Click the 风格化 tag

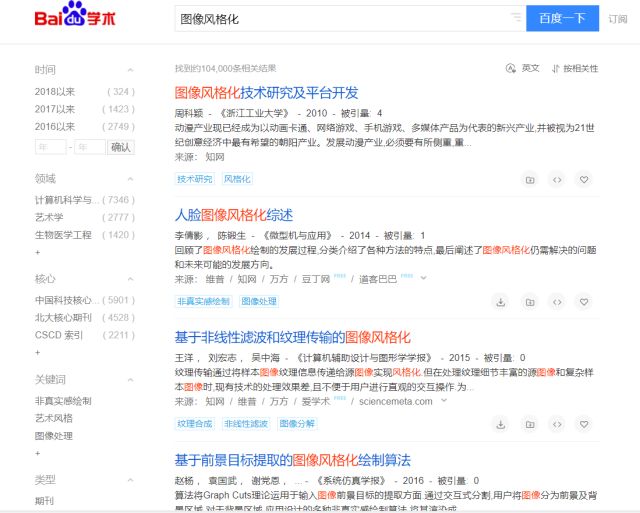[237, 179]
